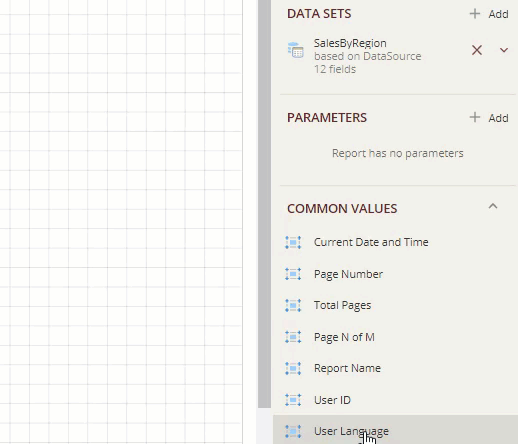Delete the SalesByRegion data set
Viewport: 518px width, 444px height.
pyautogui.click(x=477, y=50)
